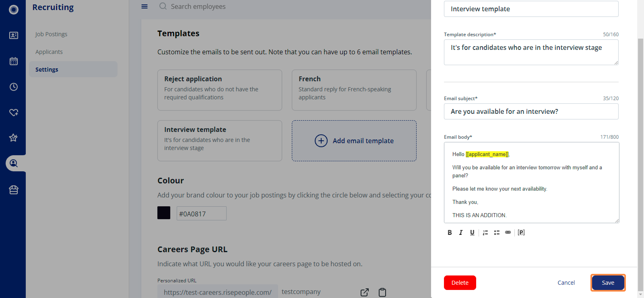Viewport: 644px width, 298px height.
Task: Select Settings in Recruiting menu
Action: coord(73,69)
